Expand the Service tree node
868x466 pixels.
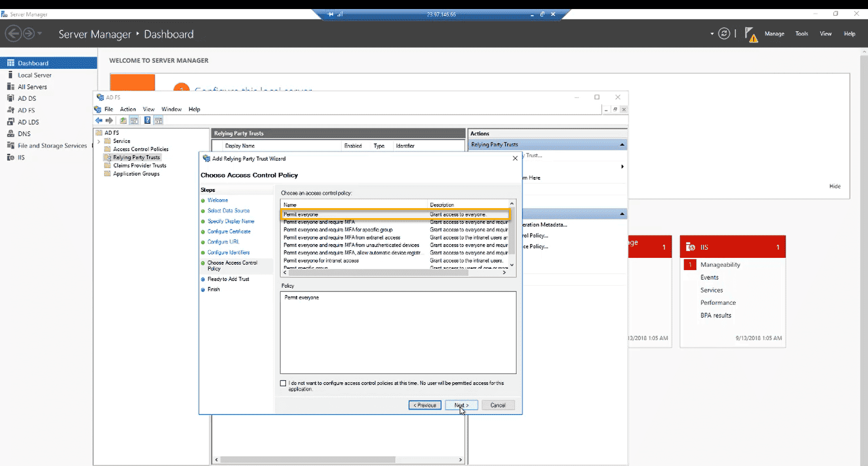click(x=99, y=141)
